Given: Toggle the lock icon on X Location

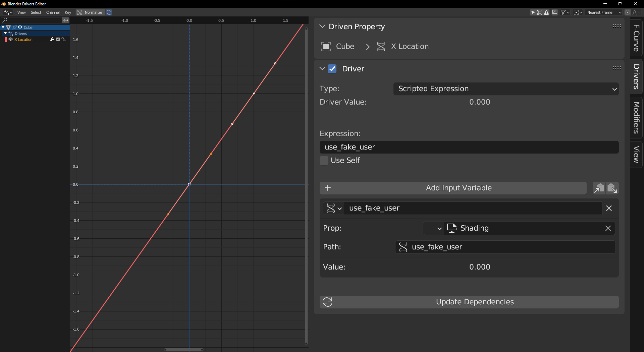Looking at the screenshot, I should tap(64, 39).
